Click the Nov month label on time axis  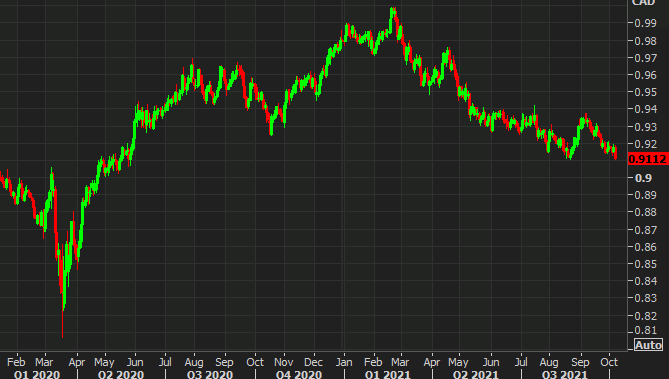coord(284,362)
